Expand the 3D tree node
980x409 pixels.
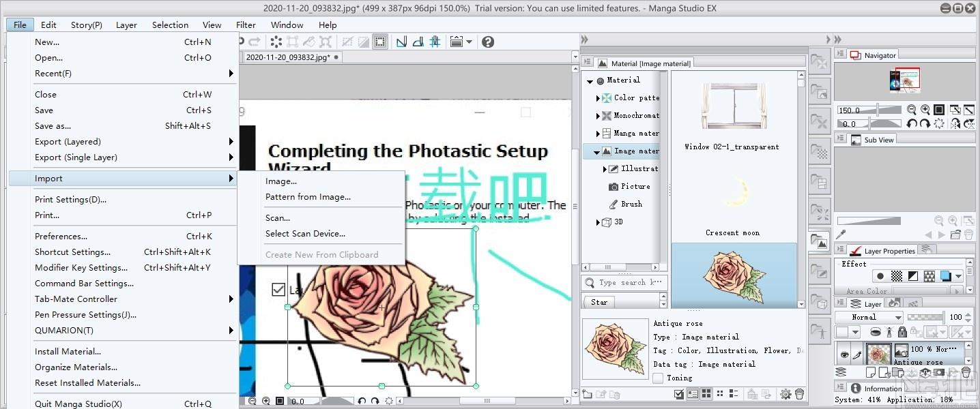[x=599, y=222]
